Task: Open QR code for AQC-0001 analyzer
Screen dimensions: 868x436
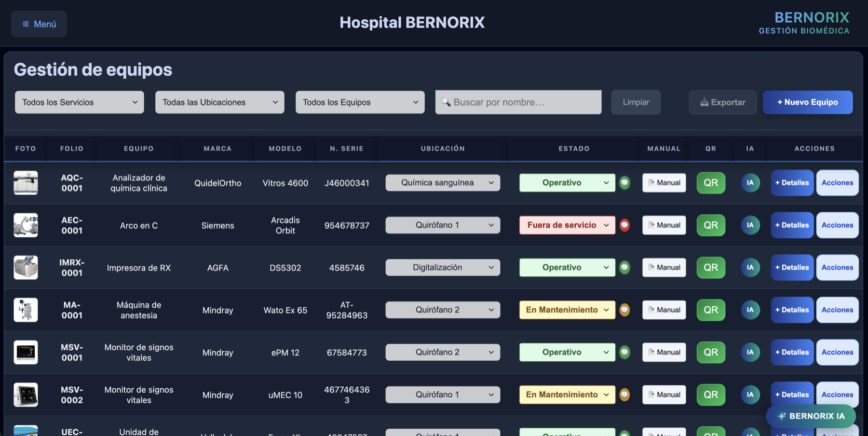Action: (x=711, y=183)
